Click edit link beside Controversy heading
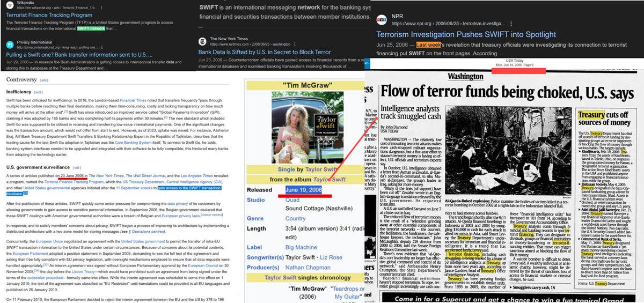Screen dimensions: 644x303 pos(43,80)
